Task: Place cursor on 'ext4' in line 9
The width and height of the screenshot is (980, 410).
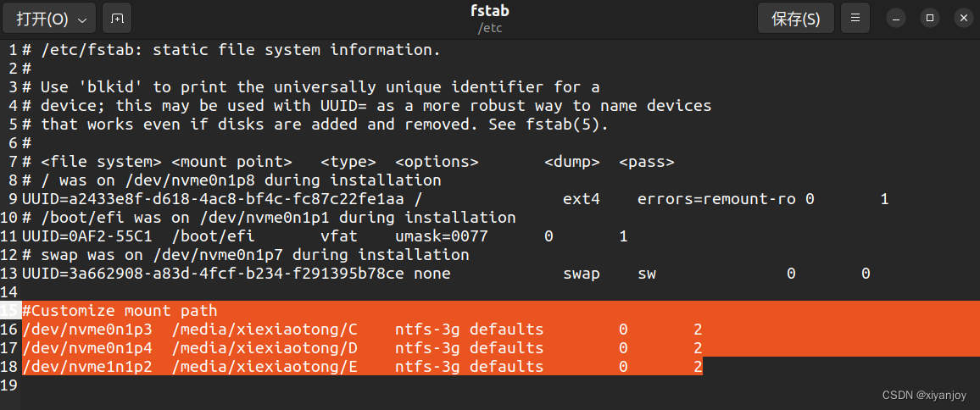Action: point(582,199)
